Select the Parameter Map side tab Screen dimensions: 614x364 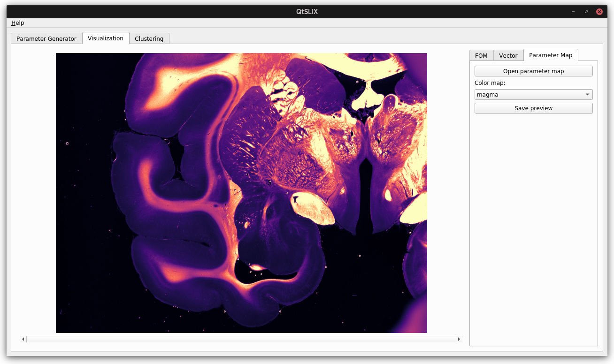[550, 55]
